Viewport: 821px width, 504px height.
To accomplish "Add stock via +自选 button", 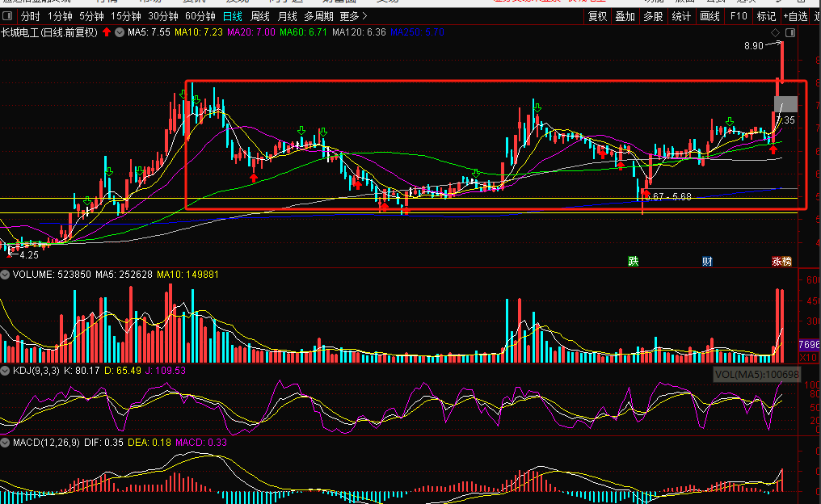I will click(x=795, y=16).
